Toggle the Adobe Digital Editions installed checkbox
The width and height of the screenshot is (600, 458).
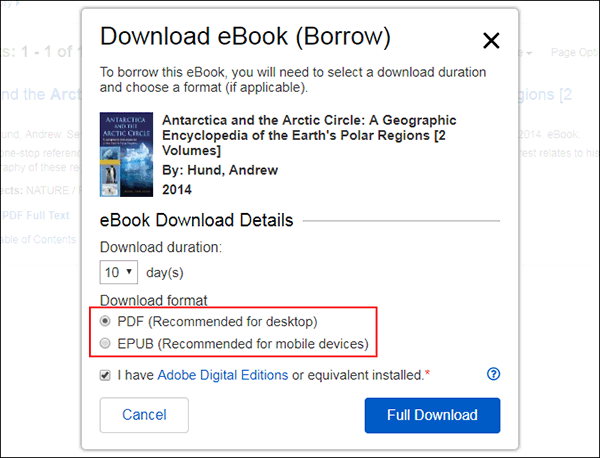tap(105, 375)
